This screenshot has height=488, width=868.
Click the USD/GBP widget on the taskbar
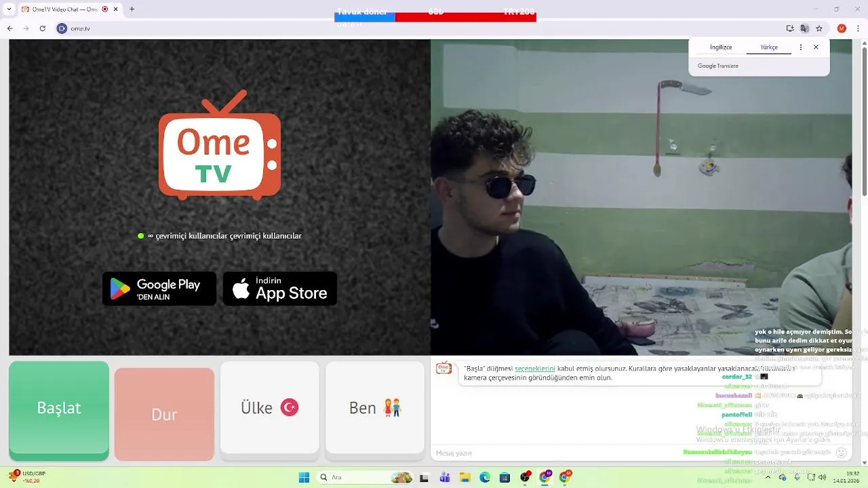[27, 476]
